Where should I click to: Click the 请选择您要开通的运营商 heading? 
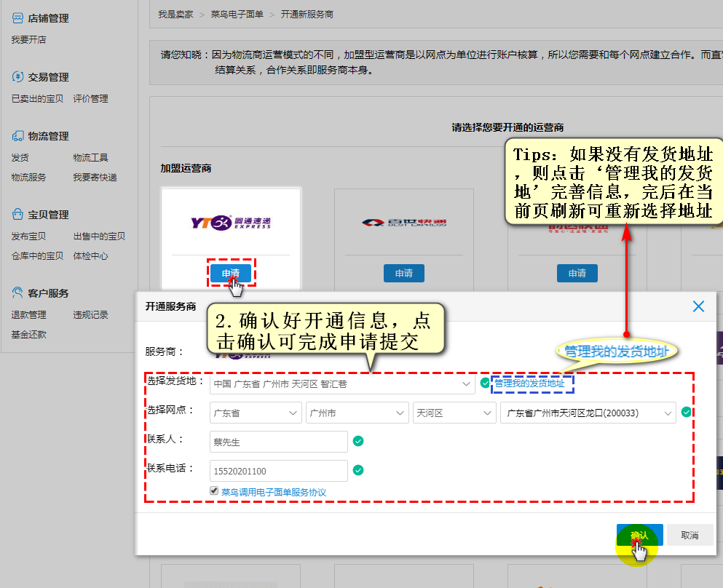(x=507, y=127)
